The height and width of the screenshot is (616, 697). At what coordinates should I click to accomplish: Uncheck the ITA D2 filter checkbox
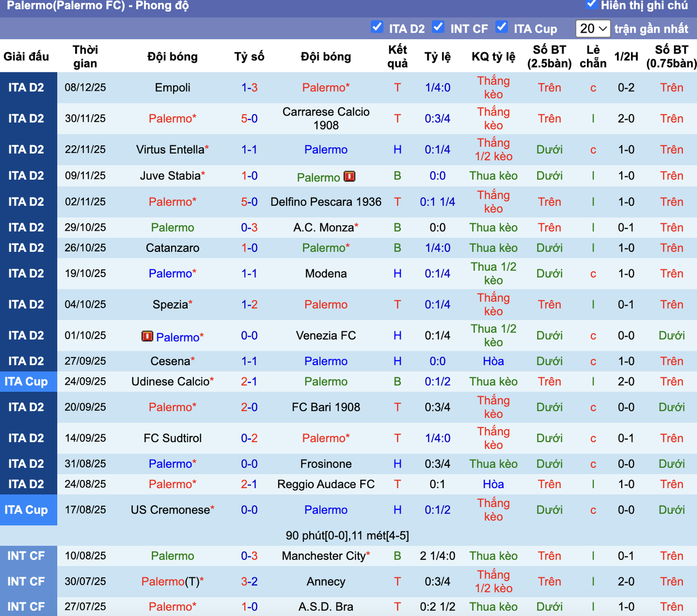[x=377, y=27]
